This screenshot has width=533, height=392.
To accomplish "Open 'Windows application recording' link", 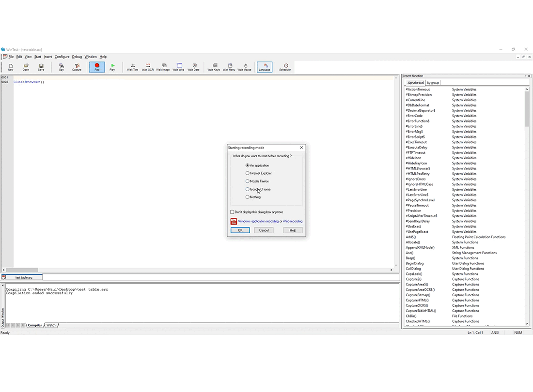I will click(x=258, y=221).
